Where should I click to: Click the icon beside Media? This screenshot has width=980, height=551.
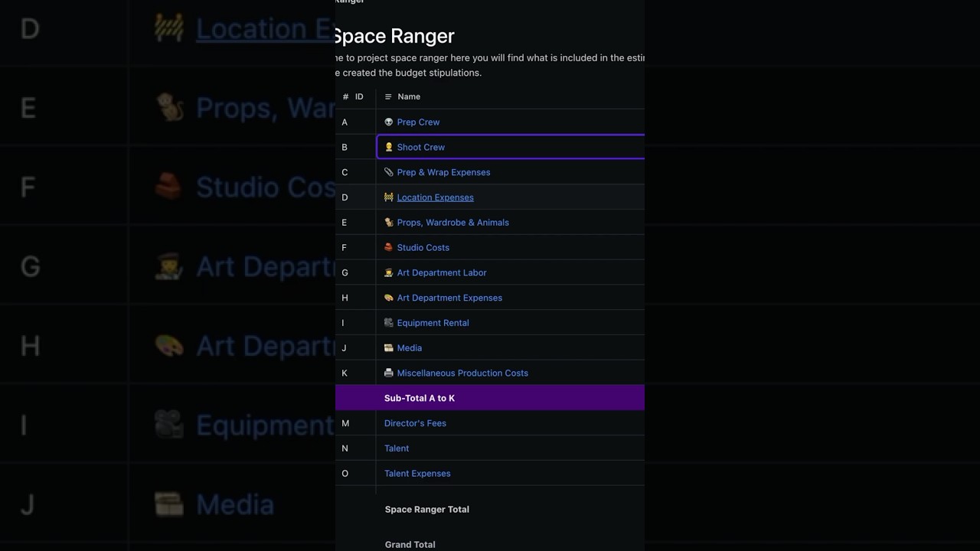389,348
